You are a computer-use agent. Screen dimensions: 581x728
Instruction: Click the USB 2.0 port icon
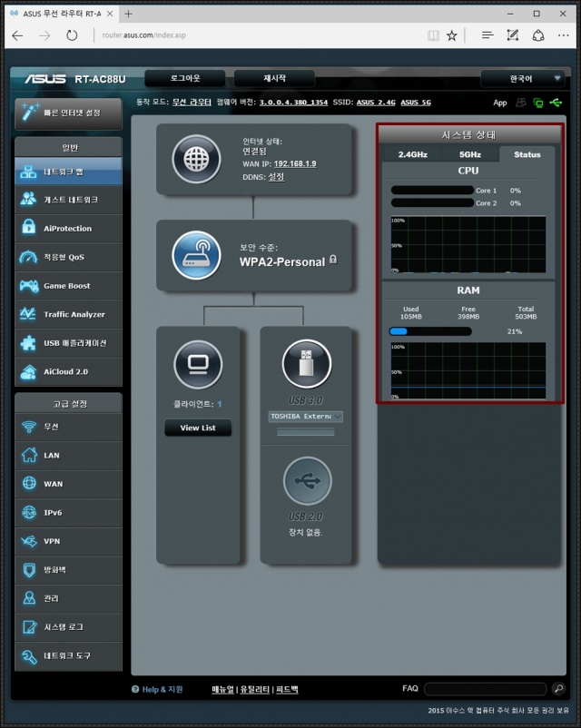(308, 481)
